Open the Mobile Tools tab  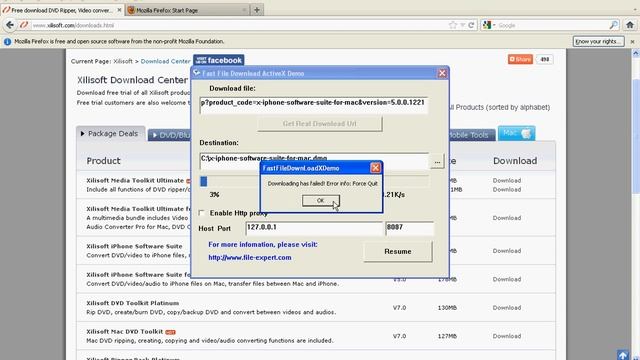(472, 135)
